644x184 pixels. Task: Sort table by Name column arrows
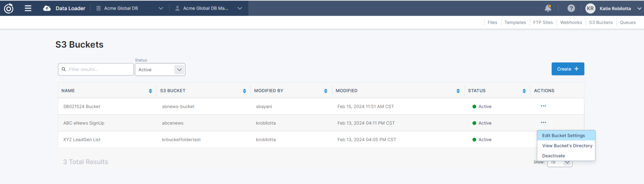click(x=151, y=91)
